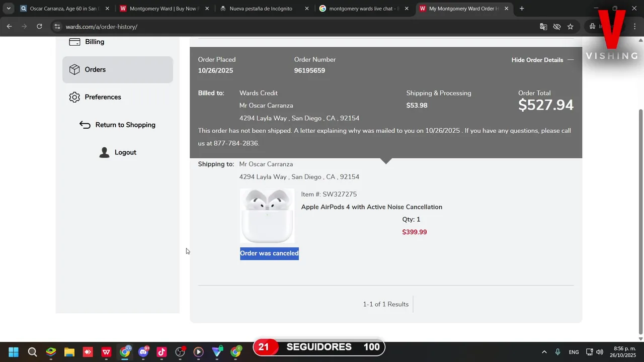Viewport: 644px width, 362px height.
Task: Close the My Montgomery Ward Order History tab
Action: pos(507,9)
